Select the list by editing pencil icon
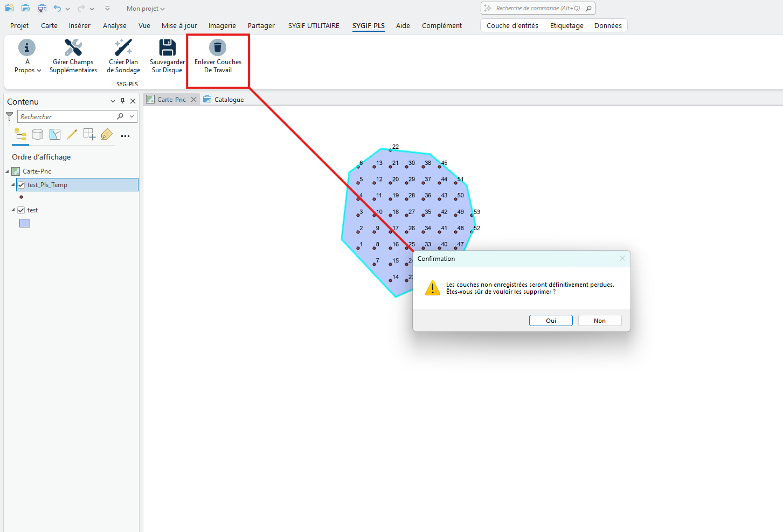This screenshot has height=532, width=783. (72, 134)
